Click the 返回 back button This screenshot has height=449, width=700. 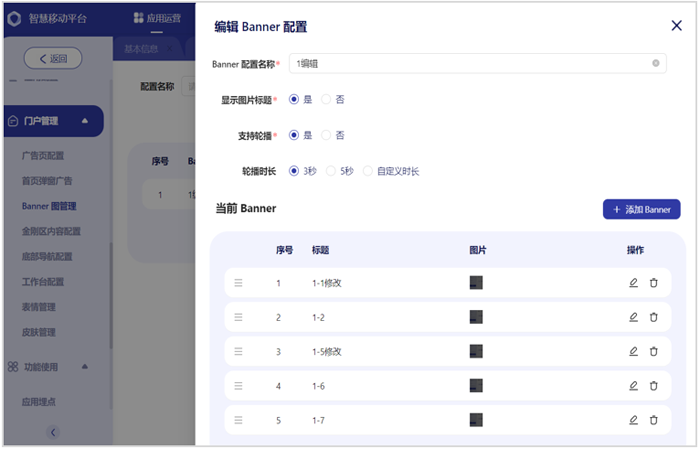pyautogui.click(x=53, y=58)
